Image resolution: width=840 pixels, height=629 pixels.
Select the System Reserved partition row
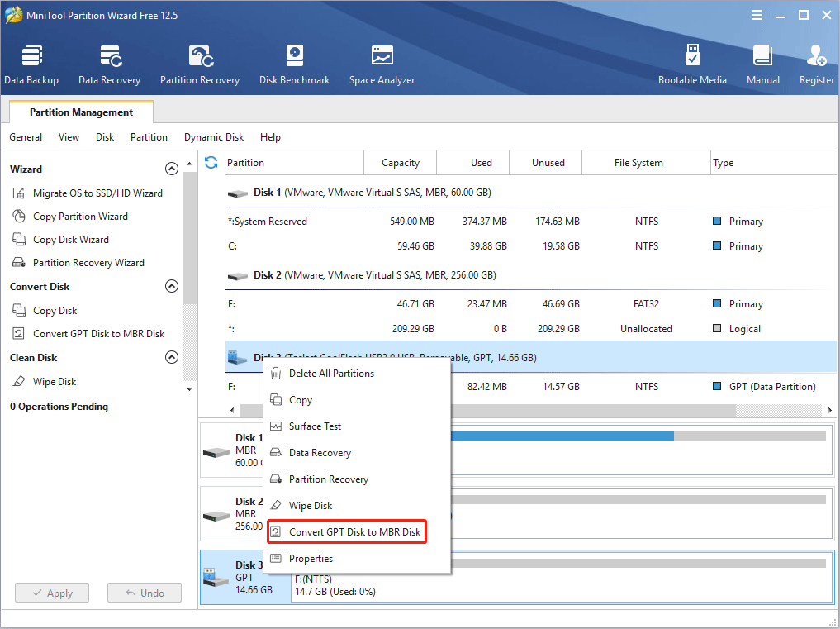point(530,222)
